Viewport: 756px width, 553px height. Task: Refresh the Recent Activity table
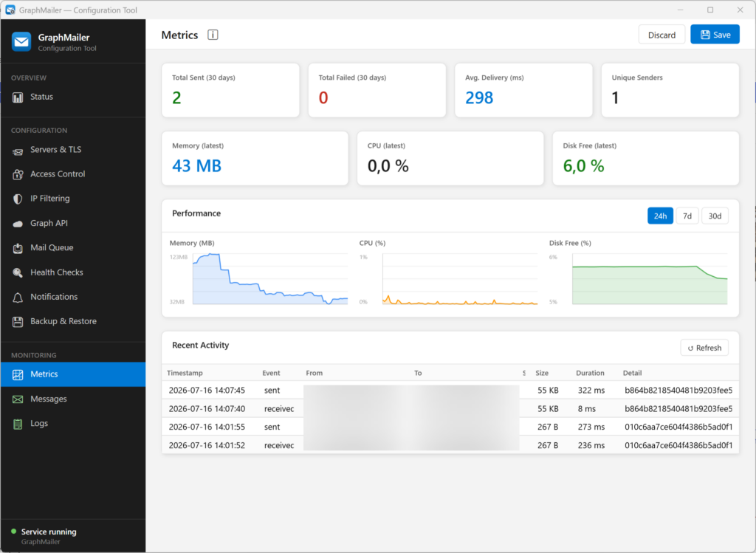[x=704, y=348]
